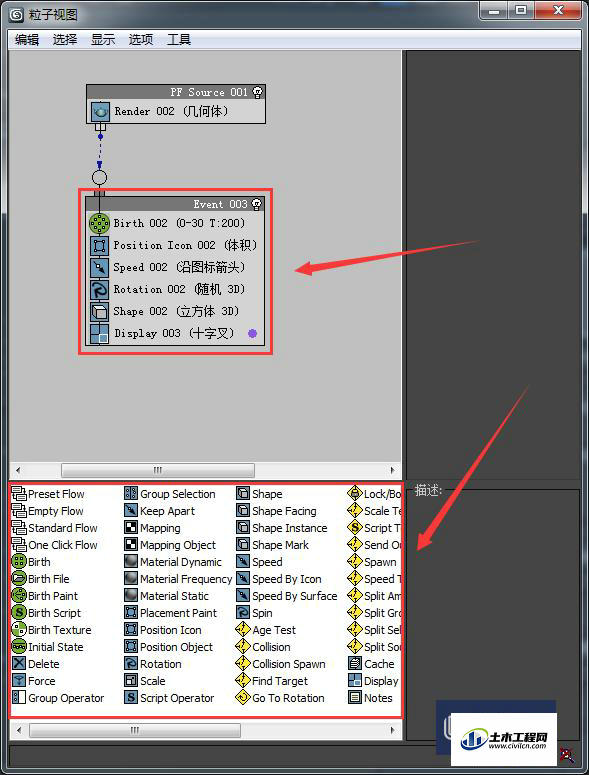Select the Age Test icon

[x=243, y=630]
